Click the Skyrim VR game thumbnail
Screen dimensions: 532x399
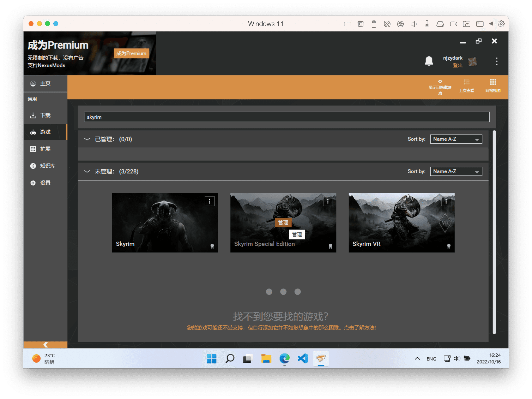pos(402,223)
